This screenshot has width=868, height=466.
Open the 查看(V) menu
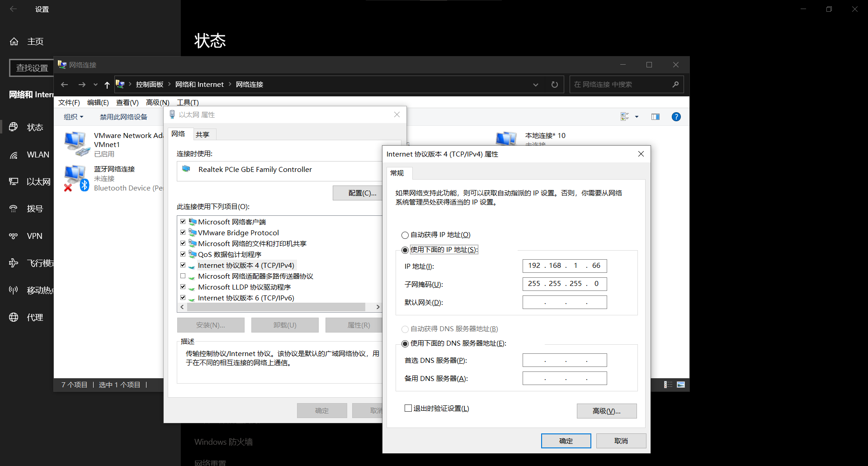pos(127,103)
